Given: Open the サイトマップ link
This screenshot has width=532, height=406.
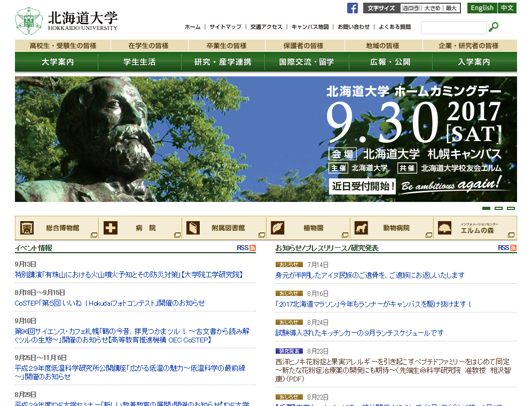Looking at the screenshot, I should coord(225,27).
